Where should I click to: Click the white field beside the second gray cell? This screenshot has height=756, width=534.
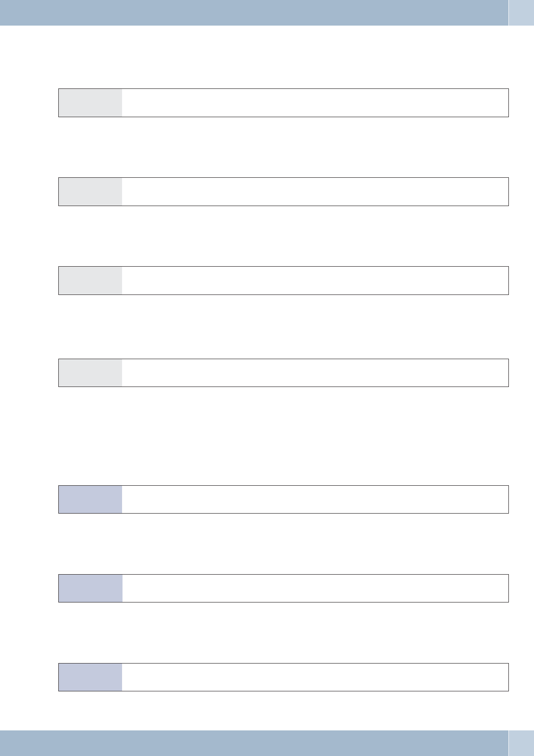click(x=315, y=192)
